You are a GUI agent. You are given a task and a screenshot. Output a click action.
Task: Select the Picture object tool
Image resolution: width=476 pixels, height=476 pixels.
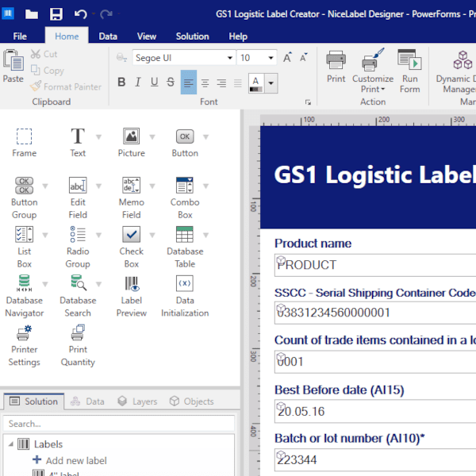tap(131, 142)
